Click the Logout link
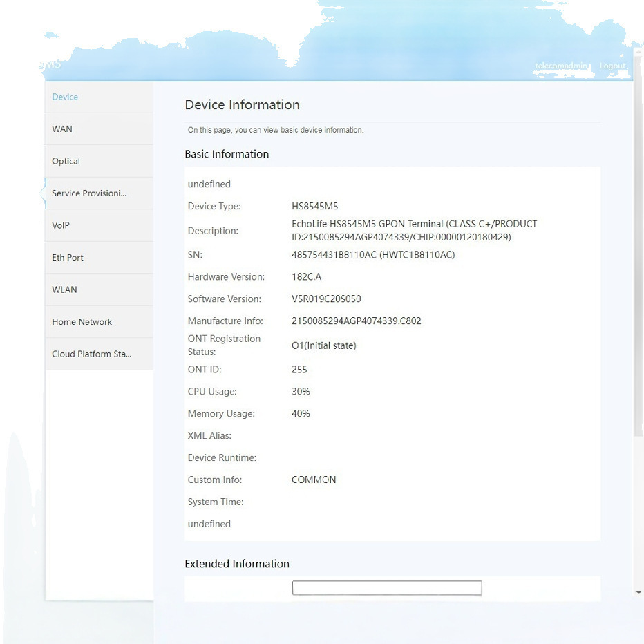Screen dimensions: 644x644 (612, 66)
